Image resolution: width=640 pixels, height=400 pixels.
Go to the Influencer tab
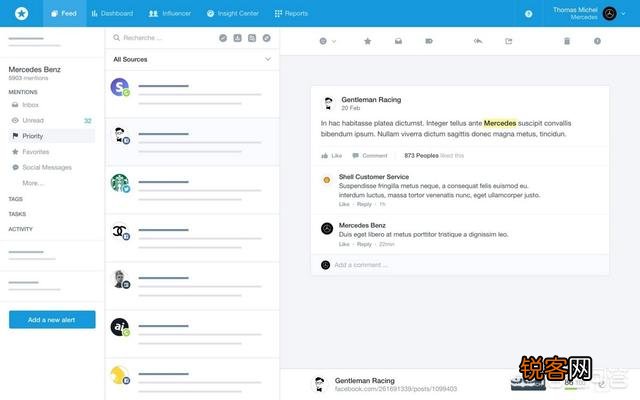click(x=170, y=13)
